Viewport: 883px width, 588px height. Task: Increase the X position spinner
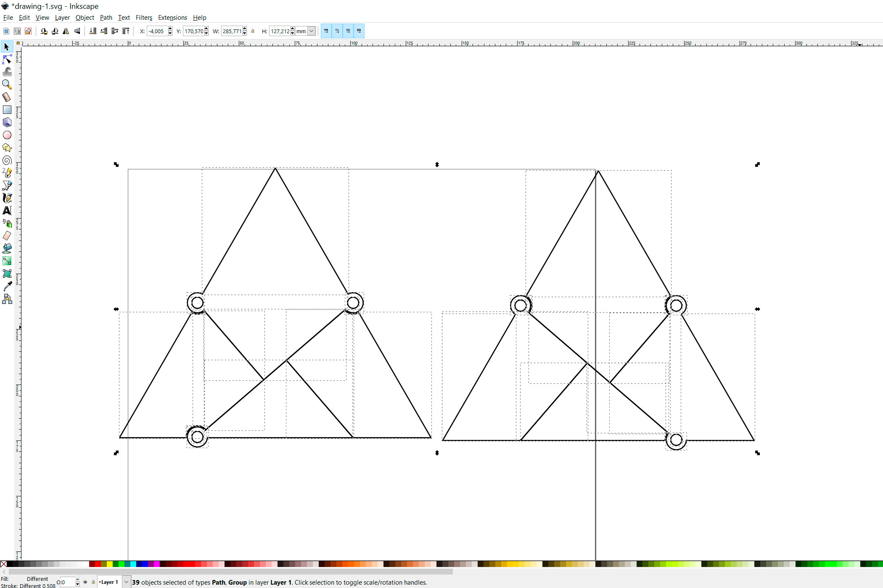(170, 29)
